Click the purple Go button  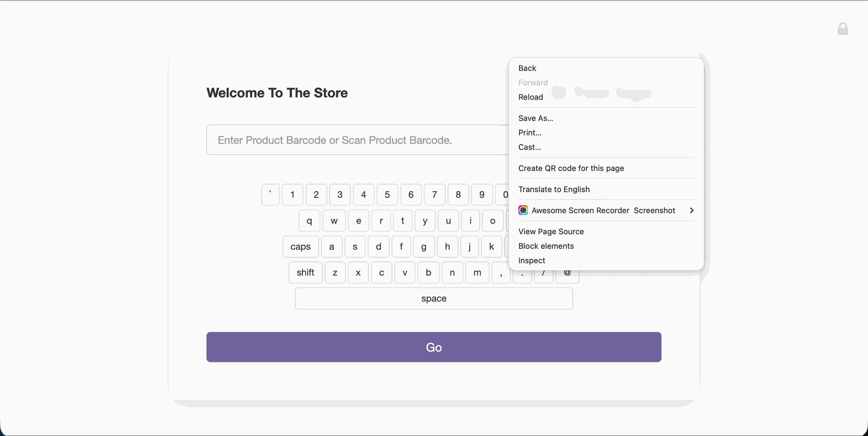click(434, 347)
